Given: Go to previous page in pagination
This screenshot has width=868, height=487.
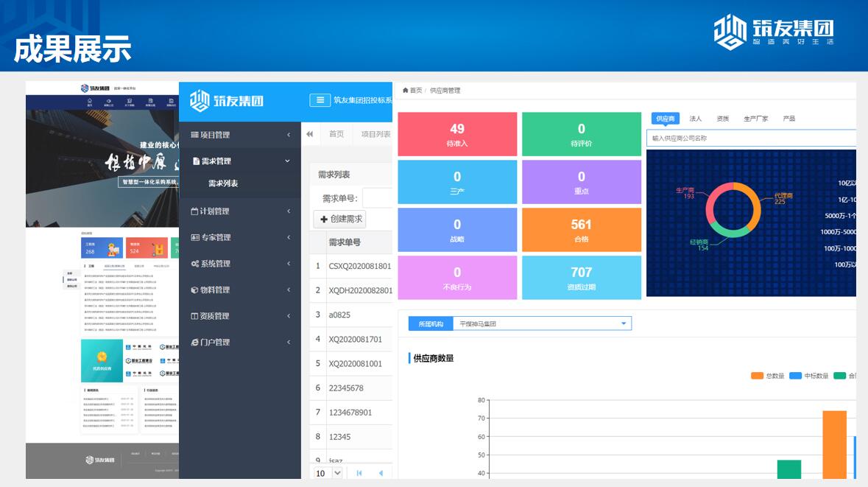Looking at the screenshot, I should [381, 473].
